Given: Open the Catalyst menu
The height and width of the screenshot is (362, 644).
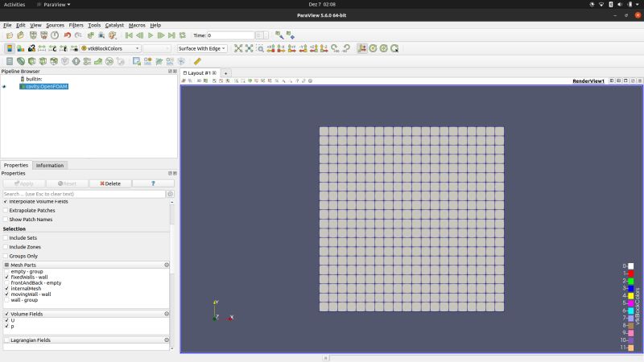Looking at the screenshot, I should click(x=114, y=25).
